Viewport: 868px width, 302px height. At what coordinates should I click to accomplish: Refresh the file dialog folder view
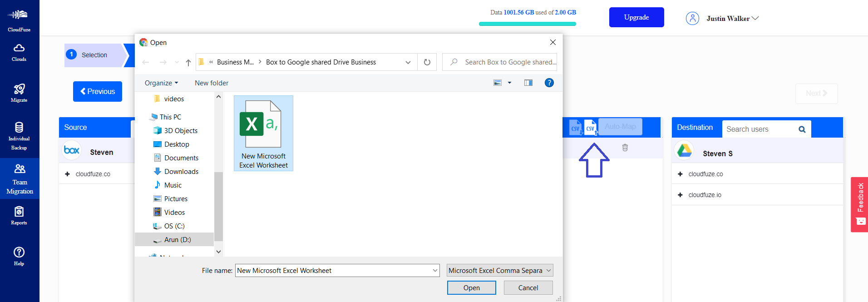427,62
